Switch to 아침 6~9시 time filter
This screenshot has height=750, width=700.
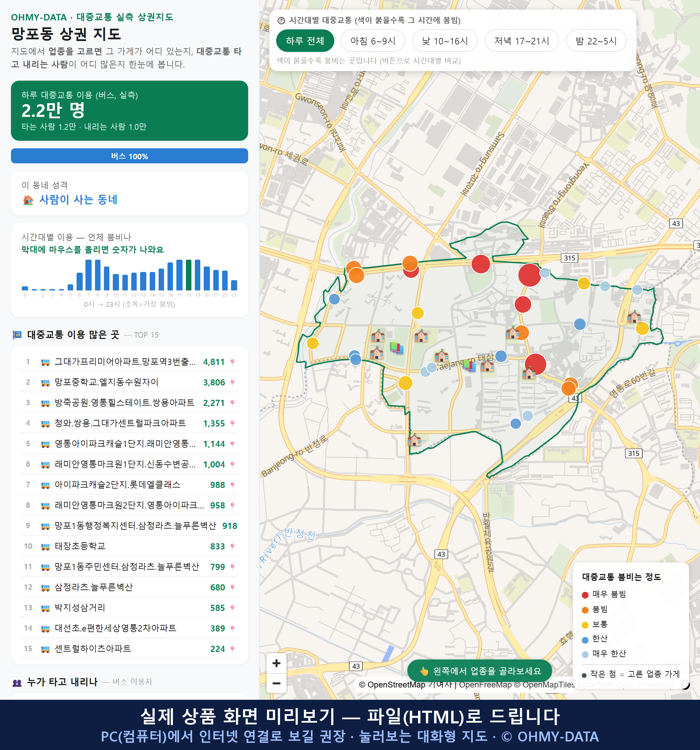coord(373,41)
